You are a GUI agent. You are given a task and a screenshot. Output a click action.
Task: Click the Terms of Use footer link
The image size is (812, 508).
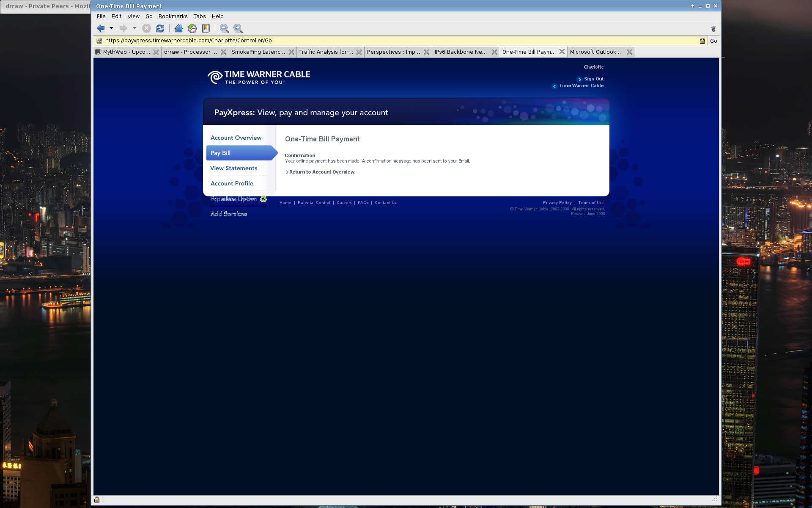click(591, 203)
